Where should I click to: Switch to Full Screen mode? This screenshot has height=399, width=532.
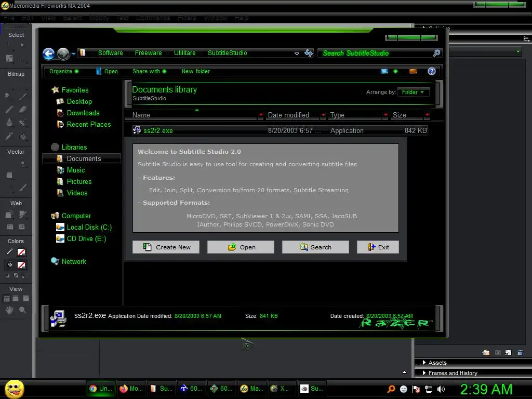26,299
